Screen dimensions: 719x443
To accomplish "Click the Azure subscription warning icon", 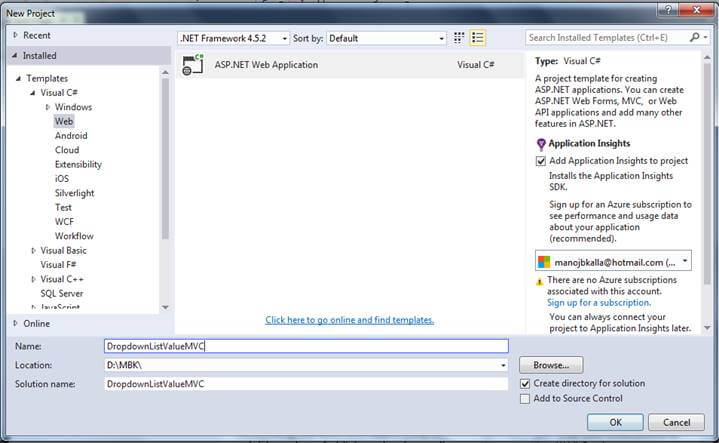I will (540, 281).
